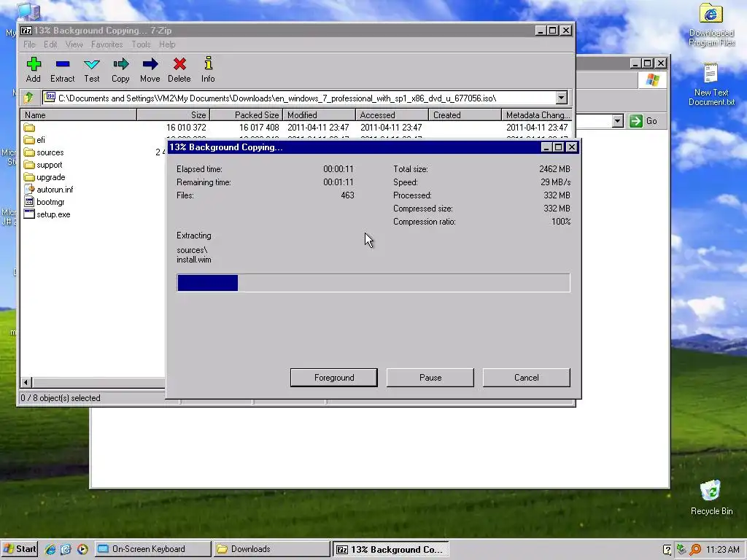Open the Start menu
The image size is (747, 560).
(19, 549)
